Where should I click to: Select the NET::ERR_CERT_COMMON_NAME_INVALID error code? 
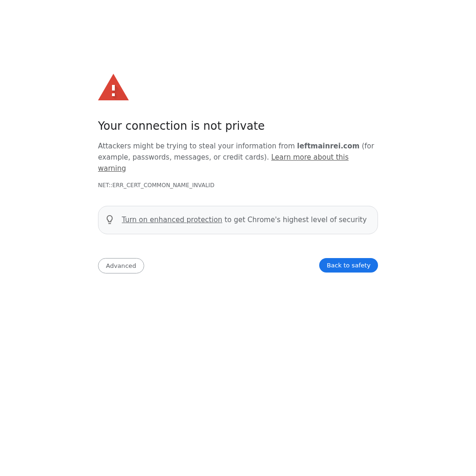(x=156, y=185)
